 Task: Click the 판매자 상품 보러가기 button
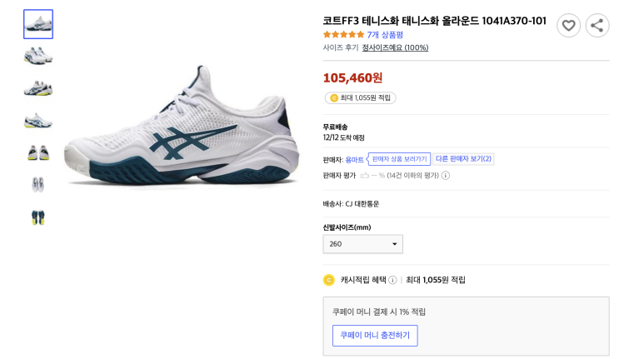tap(399, 158)
